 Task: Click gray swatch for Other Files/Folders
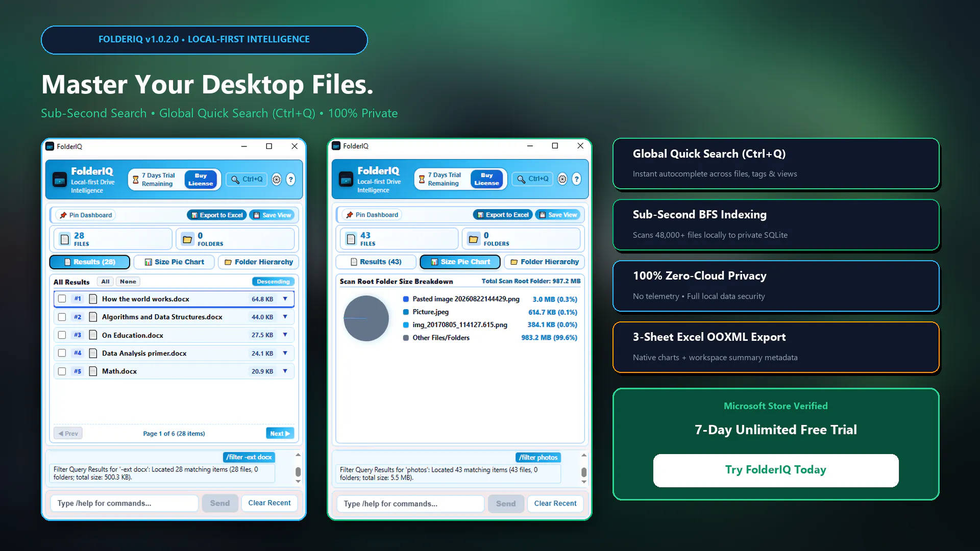tap(406, 338)
